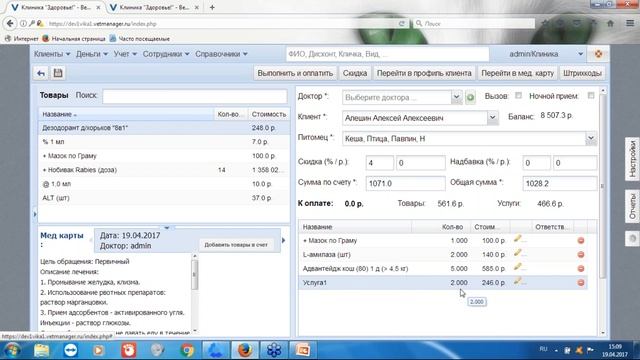
Task: Select Нобивак Rabies goods row
Action: [x=164, y=170]
